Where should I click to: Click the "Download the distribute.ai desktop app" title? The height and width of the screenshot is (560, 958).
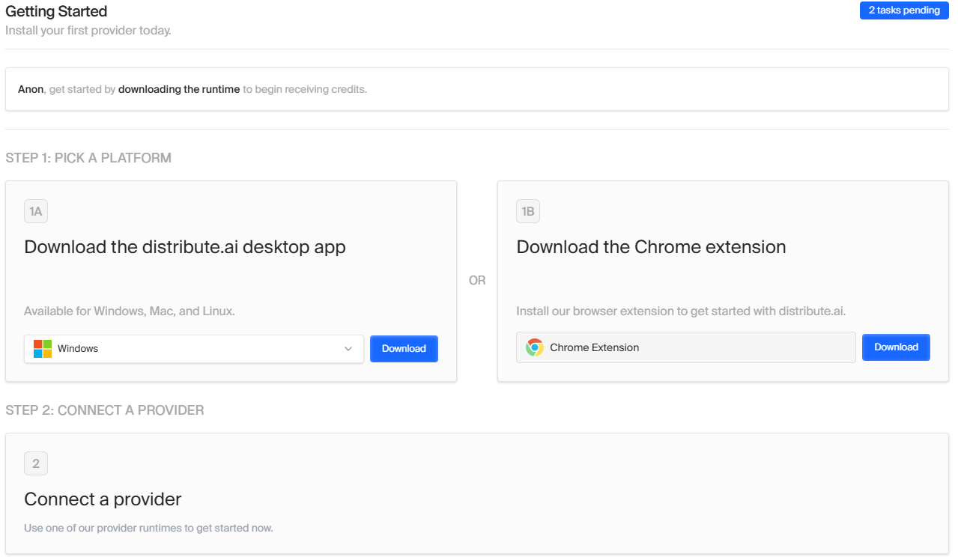pyautogui.click(x=185, y=247)
